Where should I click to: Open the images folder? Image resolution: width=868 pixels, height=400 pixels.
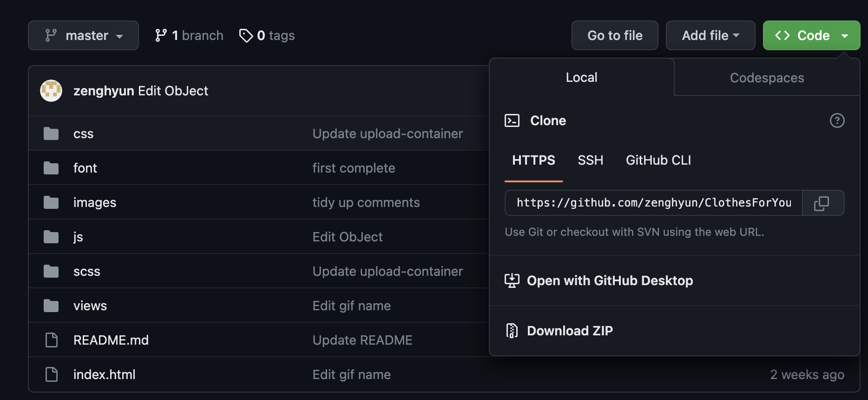click(x=95, y=203)
